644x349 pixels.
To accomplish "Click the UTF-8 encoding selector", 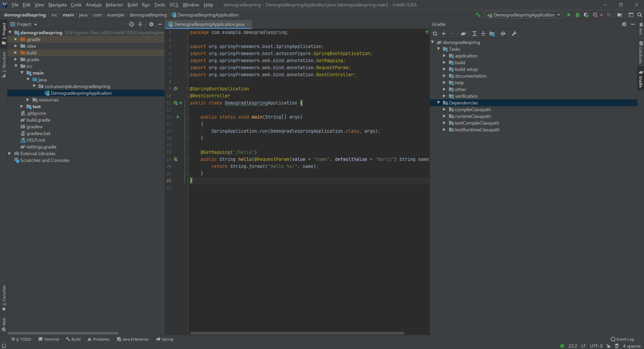I will [596, 346].
